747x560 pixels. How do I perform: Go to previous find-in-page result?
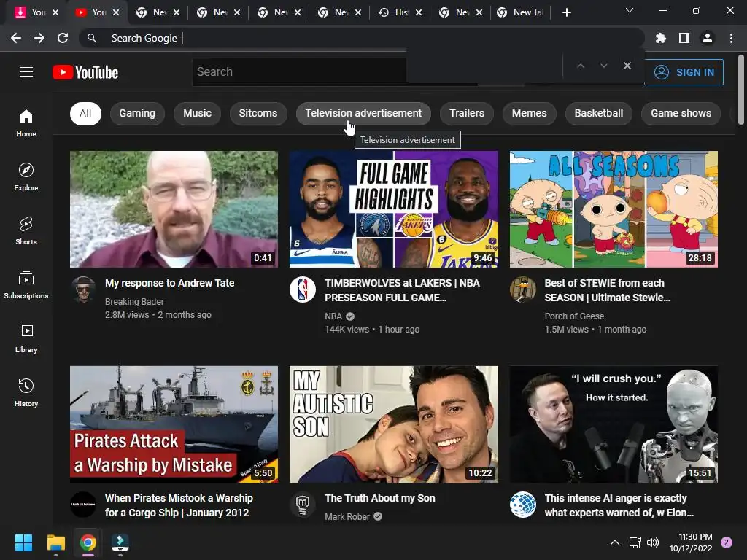(580, 66)
